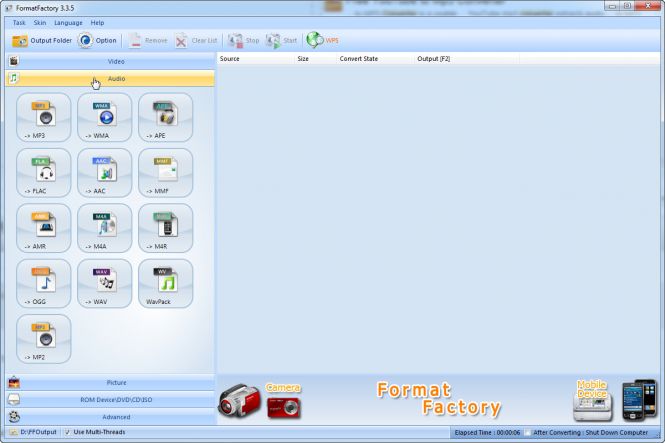Select the M4R ringtone format icon
The width and height of the screenshot is (665, 443).
tap(165, 227)
